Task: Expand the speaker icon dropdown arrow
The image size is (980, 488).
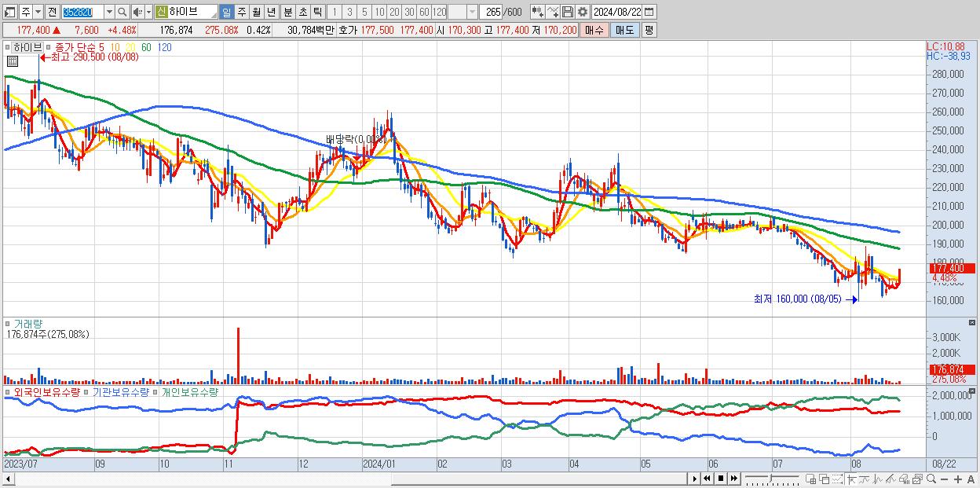Action: click(148, 12)
